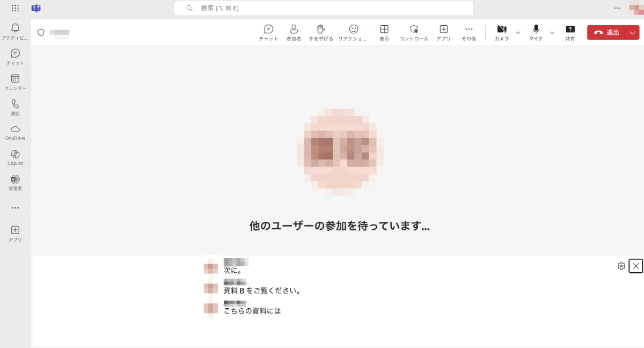
Task: Open the reactions picker
Action: 353,32
